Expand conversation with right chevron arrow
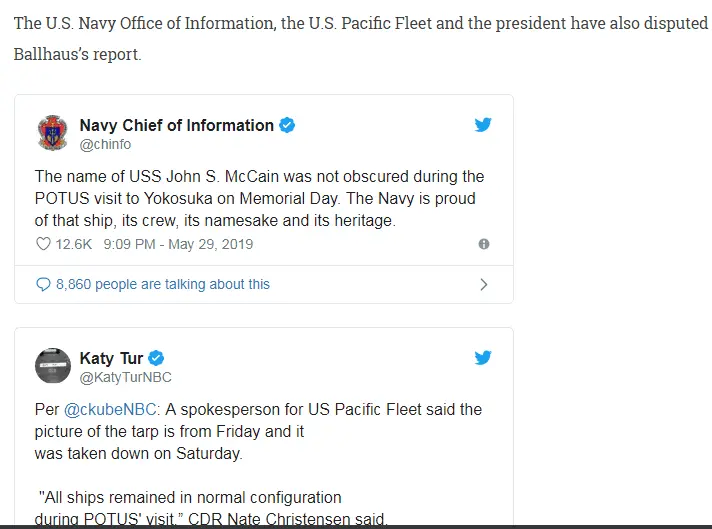Image resolution: width=712 pixels, height=529 pixels. coord(484,284)
